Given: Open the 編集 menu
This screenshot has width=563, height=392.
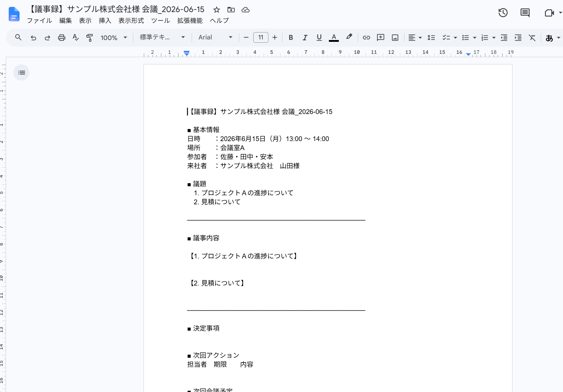Looking at the screenshot, I should (x=66, y=20).
